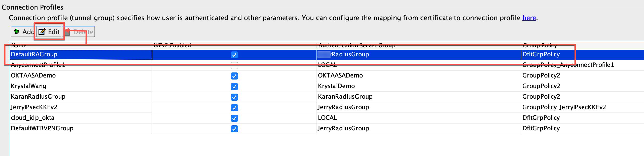Image resolution: width=644 pixels, height=156 pixels.
Task: Select the DefaultWEBVPNGroup profile name
Action: point(42,128)
